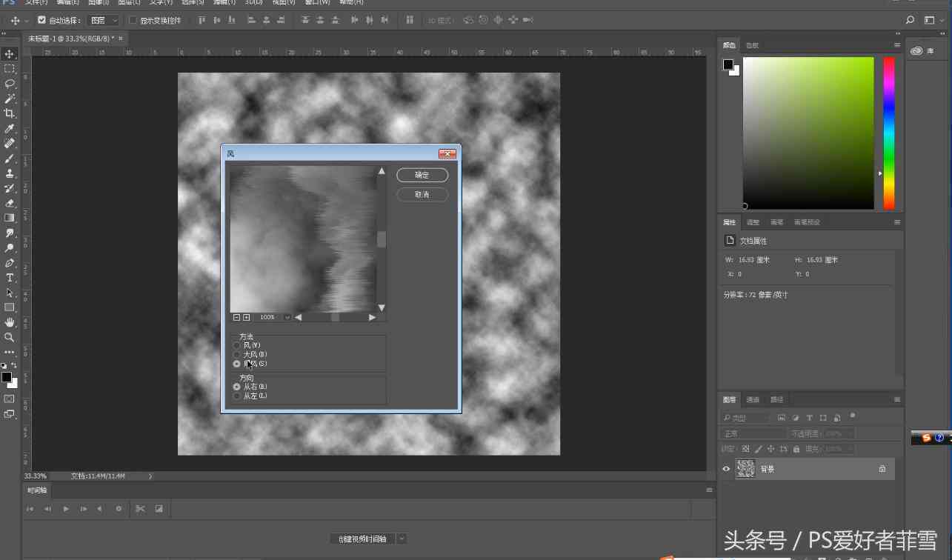This screenshot has height=560, width=952.
Task: Choose direction 从左 (From the Left)
Action: pos(236,396)
